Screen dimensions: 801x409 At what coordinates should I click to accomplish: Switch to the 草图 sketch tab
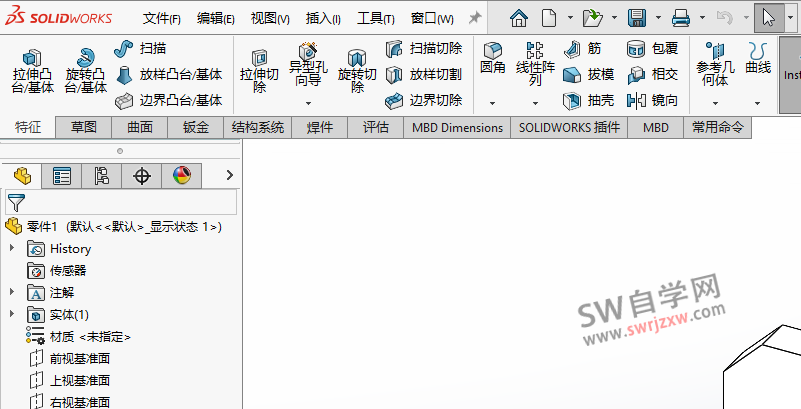coord(84,127)
